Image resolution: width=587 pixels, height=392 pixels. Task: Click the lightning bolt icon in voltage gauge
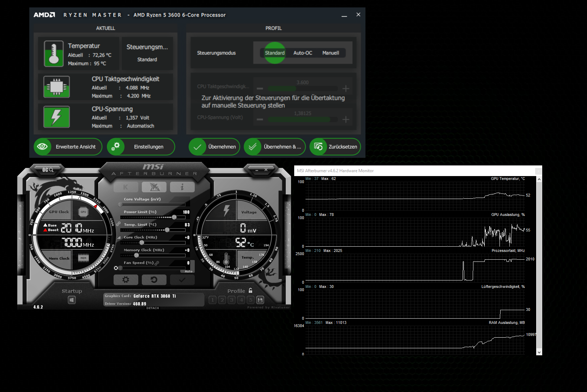226,210
